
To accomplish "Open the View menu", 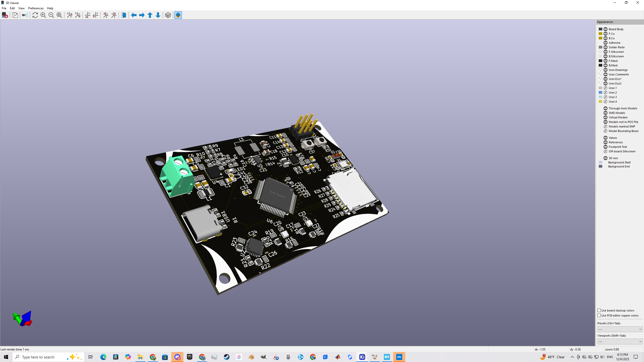I will [21, 8].
